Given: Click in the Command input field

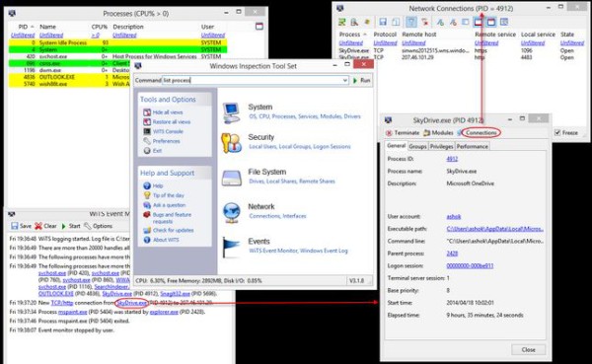Looking at the screenshot, I should 251,81.
